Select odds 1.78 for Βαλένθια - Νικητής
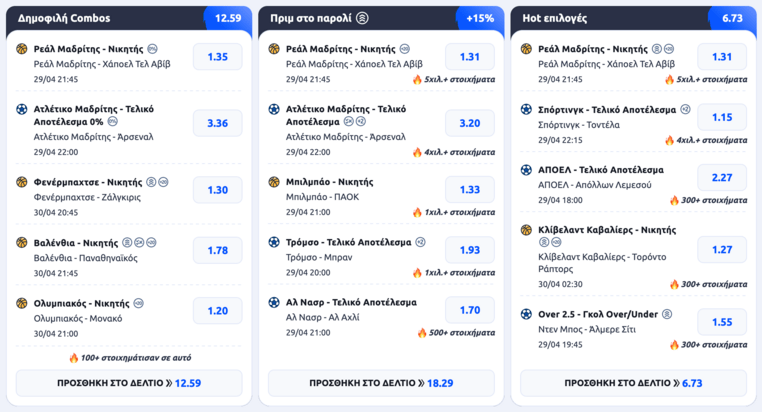Screen dimensions: 762x412 [x=218, y=250]
